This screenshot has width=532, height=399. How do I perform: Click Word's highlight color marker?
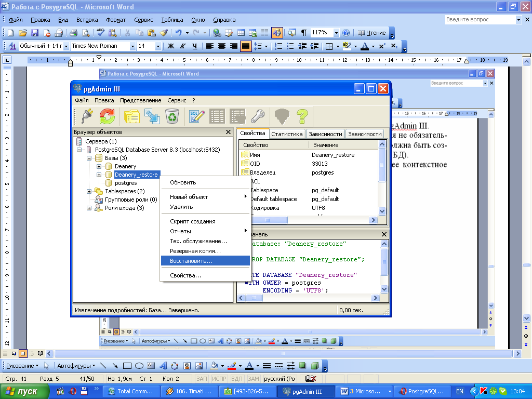coord(347,46)
